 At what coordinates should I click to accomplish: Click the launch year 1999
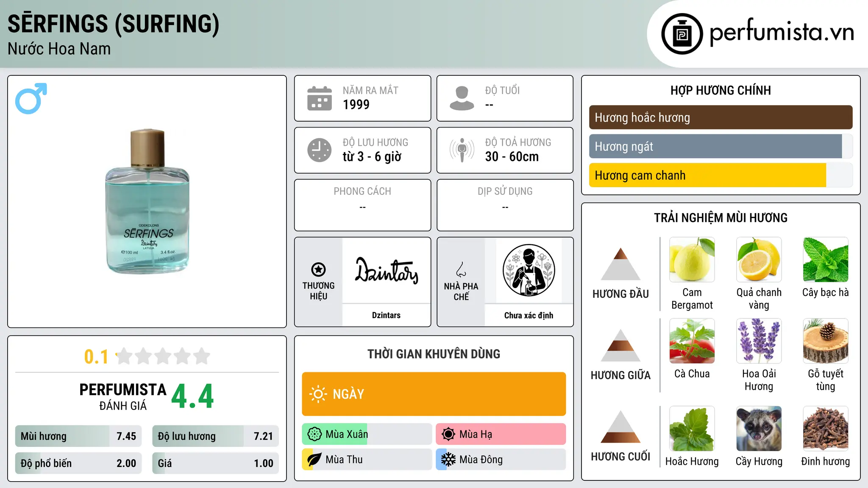click(356, 104)
